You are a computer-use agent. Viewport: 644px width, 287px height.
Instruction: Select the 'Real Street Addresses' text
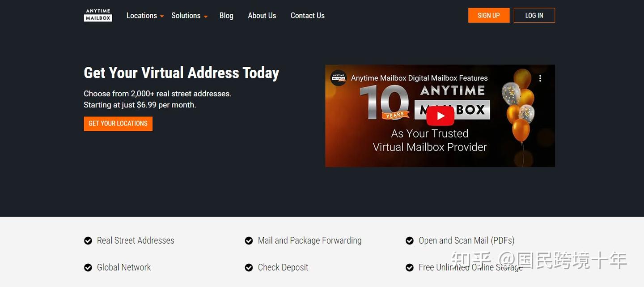136,240
